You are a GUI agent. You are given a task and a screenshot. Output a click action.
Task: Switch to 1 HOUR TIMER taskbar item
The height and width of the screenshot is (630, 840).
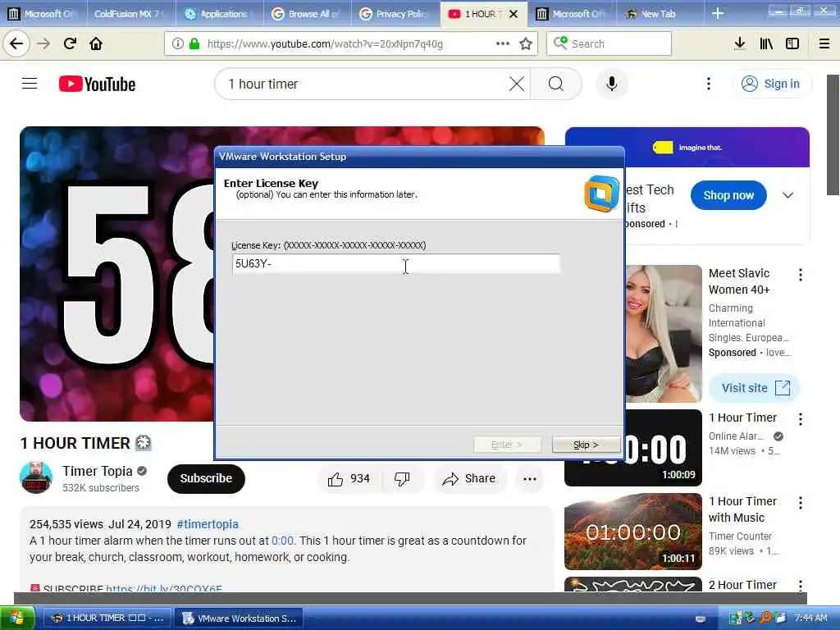[107, 619]
